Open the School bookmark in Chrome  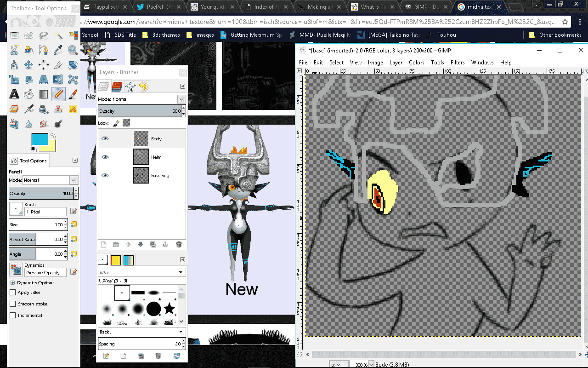point(90,35)
